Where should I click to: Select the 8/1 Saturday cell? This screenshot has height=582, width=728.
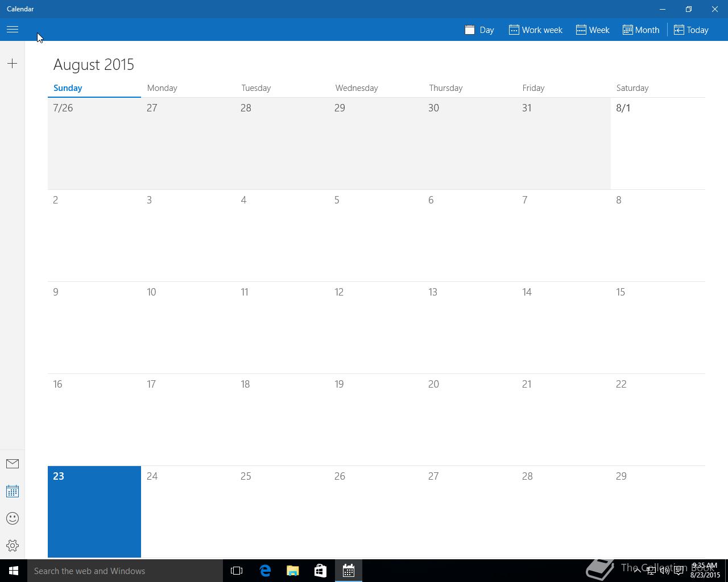tap(658, 143)
